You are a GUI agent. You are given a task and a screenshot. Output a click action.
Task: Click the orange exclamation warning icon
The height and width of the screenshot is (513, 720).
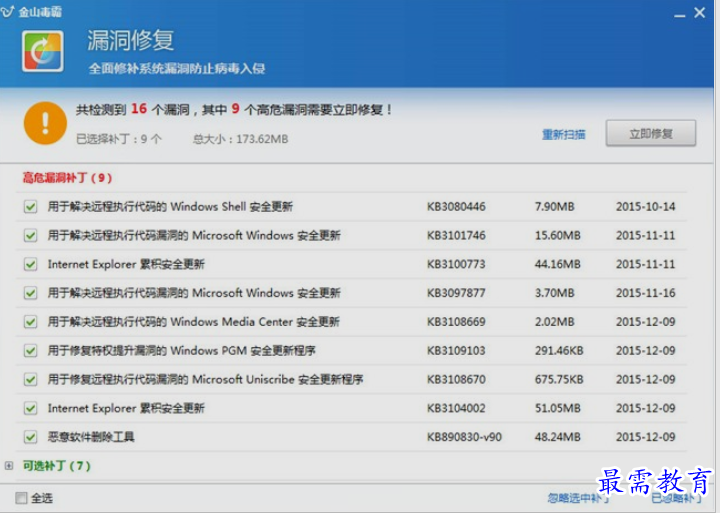pos(45,123)
